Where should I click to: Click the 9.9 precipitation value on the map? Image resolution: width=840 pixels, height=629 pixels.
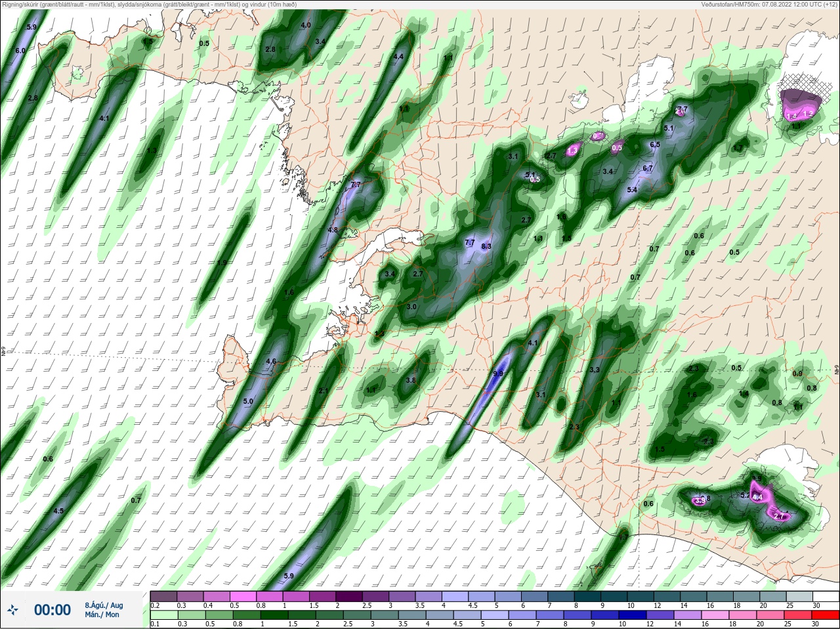pyautogui.click(x=498, y=374)
